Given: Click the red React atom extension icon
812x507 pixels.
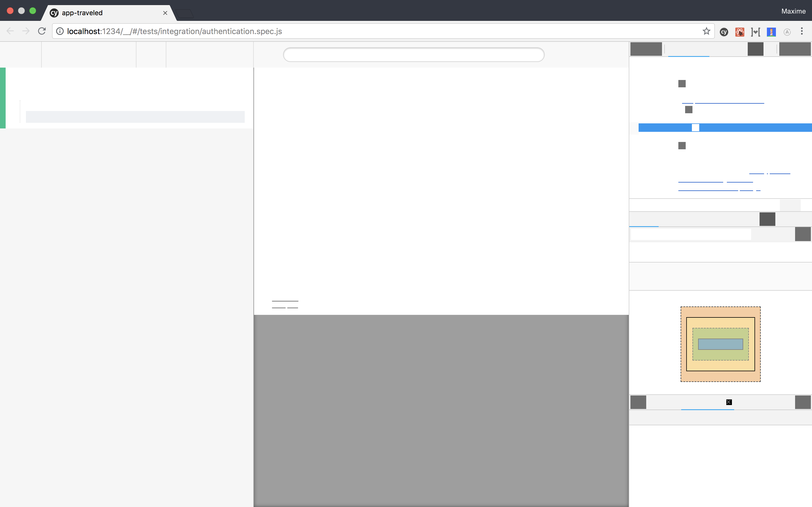Looking at the screenshot, I should coord(740,32).
